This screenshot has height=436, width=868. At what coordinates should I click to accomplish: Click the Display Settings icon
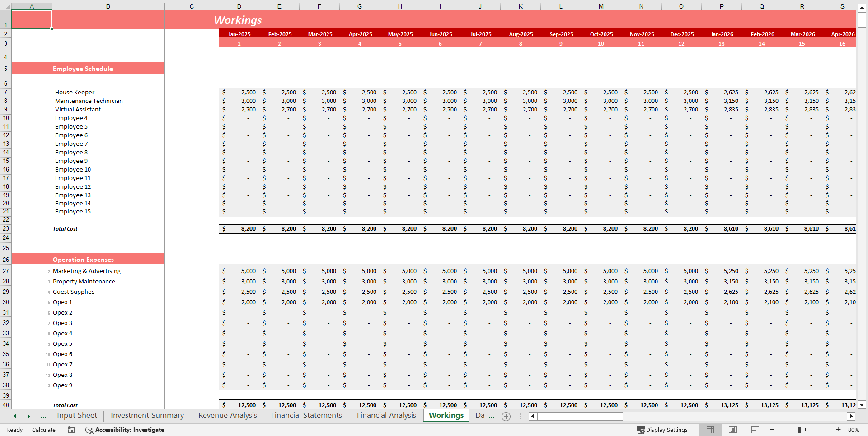click(640, 430)
